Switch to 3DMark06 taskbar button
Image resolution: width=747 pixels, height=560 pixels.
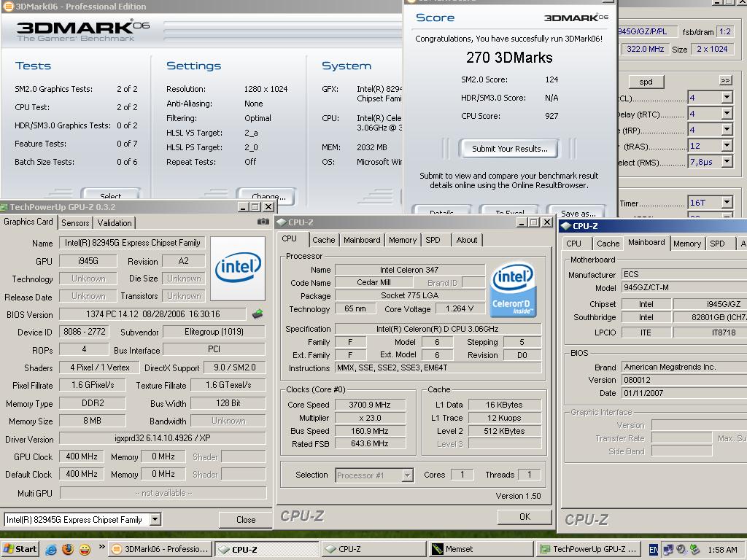click(160, 549)
